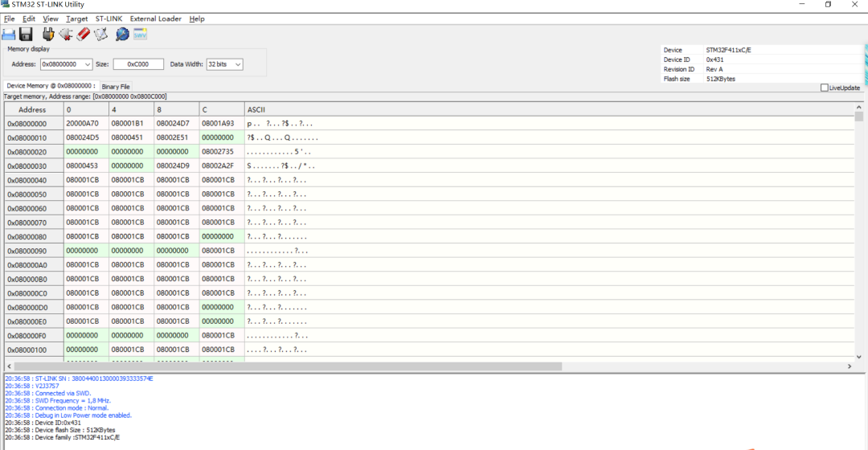The width and height of the screenshot is (868, 450).
Task: Click the Open file toolbar icon
Action: coord(8,35)
